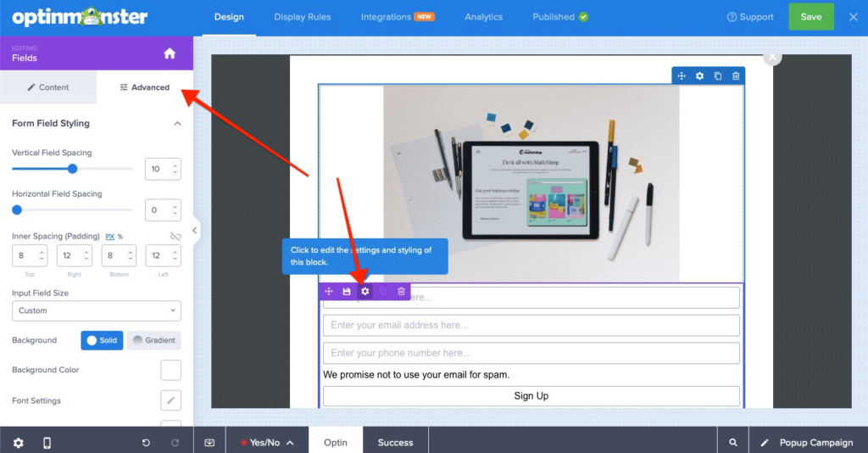Open the Integrations tab

point(398,17)
